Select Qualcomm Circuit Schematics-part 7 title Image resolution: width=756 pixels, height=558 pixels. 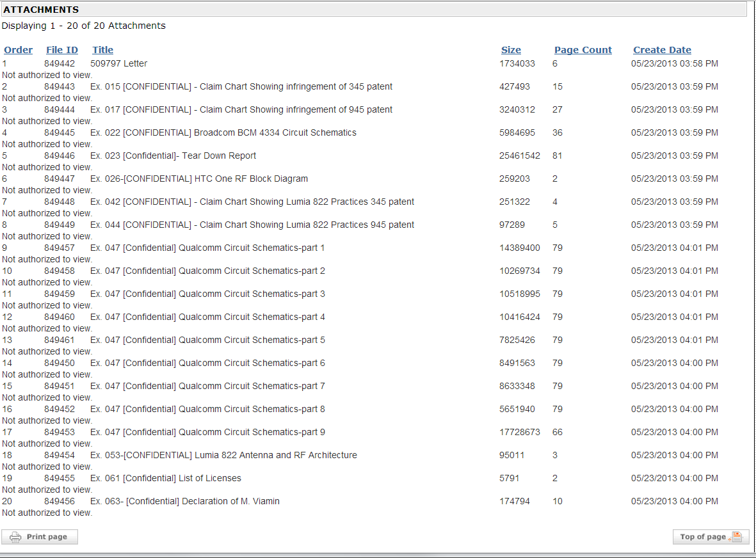pos(207,387)
